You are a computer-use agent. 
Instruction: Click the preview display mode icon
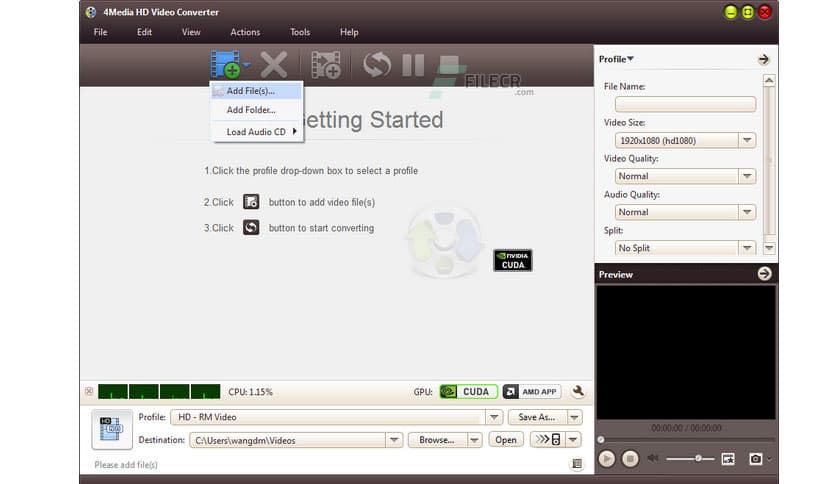(728, 458)
